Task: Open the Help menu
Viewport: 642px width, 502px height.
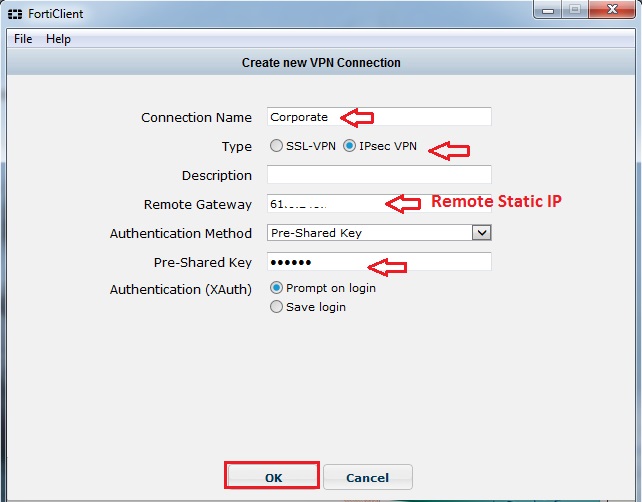Action: click(58, 39)
